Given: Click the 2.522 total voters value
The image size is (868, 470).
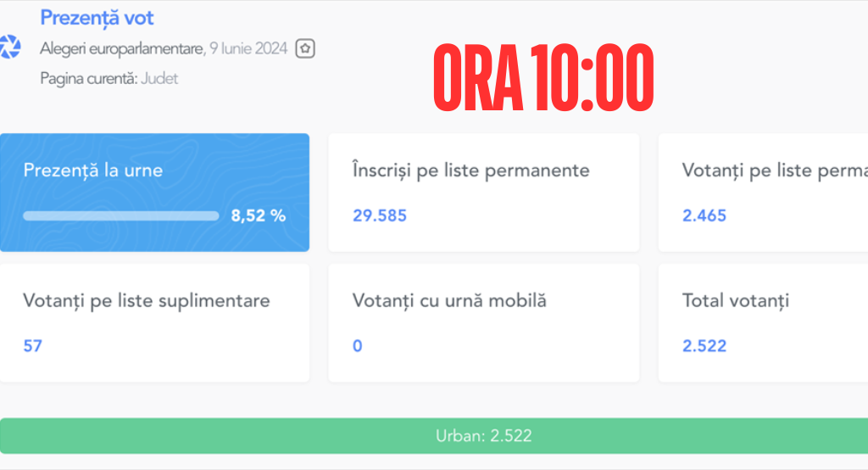Looking at the screenshot, I should 704,346.
